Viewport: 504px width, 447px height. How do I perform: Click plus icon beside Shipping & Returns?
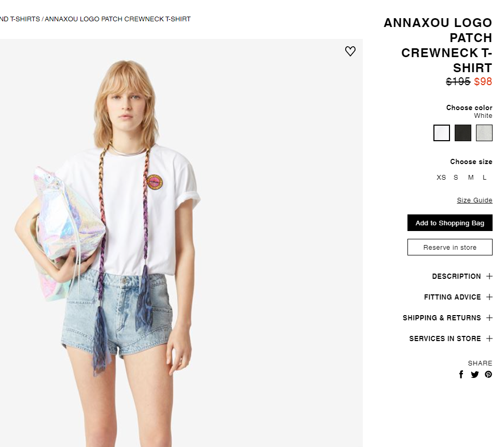[x=489, y=318]
